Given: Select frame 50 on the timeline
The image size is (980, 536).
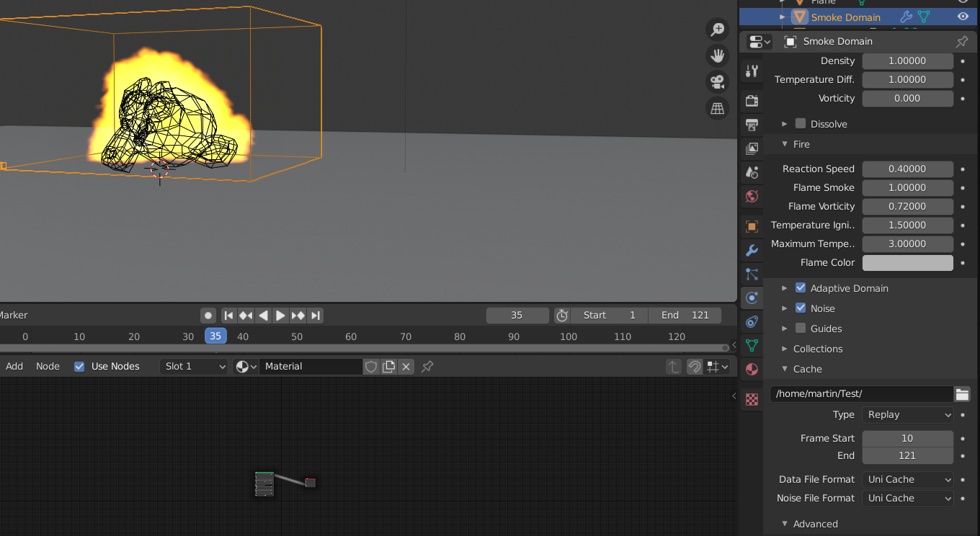Looking at the screenshot, I should coord(296,336).
